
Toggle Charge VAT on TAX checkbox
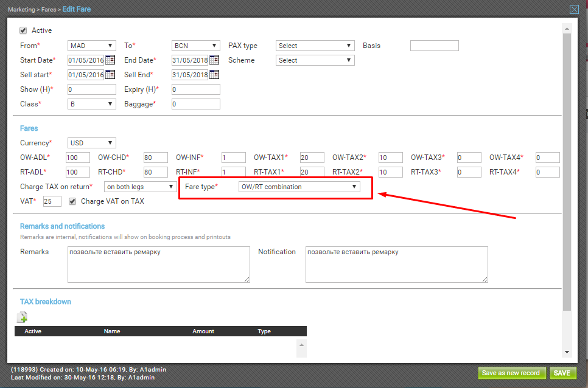pyautogui.click(x=72, y=201)
